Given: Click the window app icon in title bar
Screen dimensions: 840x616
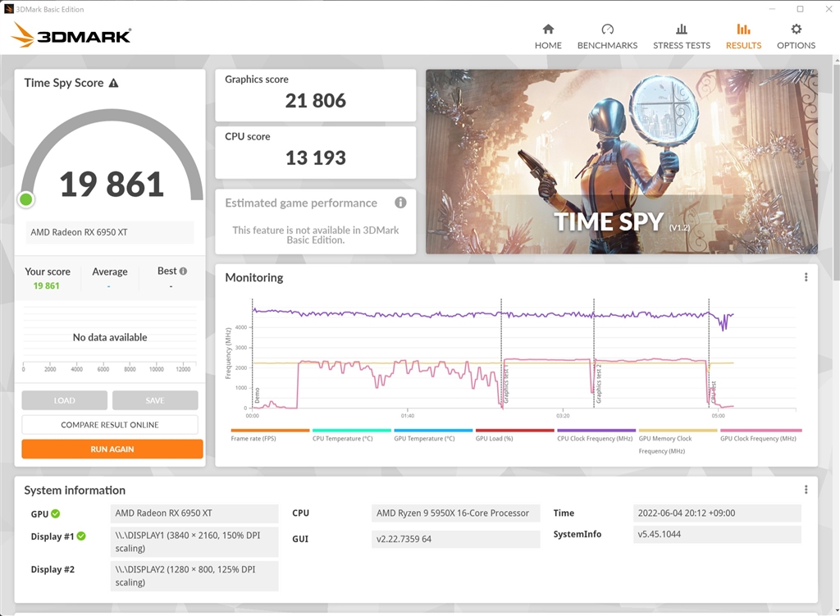Looking at the screenshot, I should click(x=8, y=9).
